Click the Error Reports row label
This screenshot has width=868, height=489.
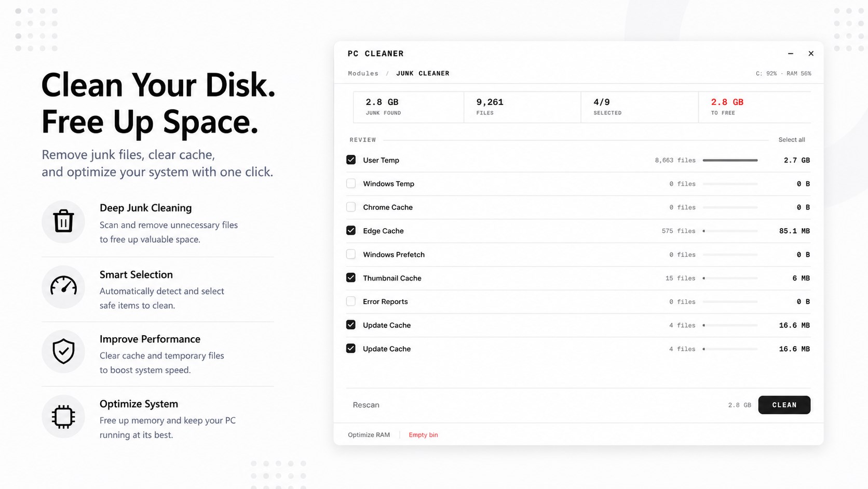point(385,301)
